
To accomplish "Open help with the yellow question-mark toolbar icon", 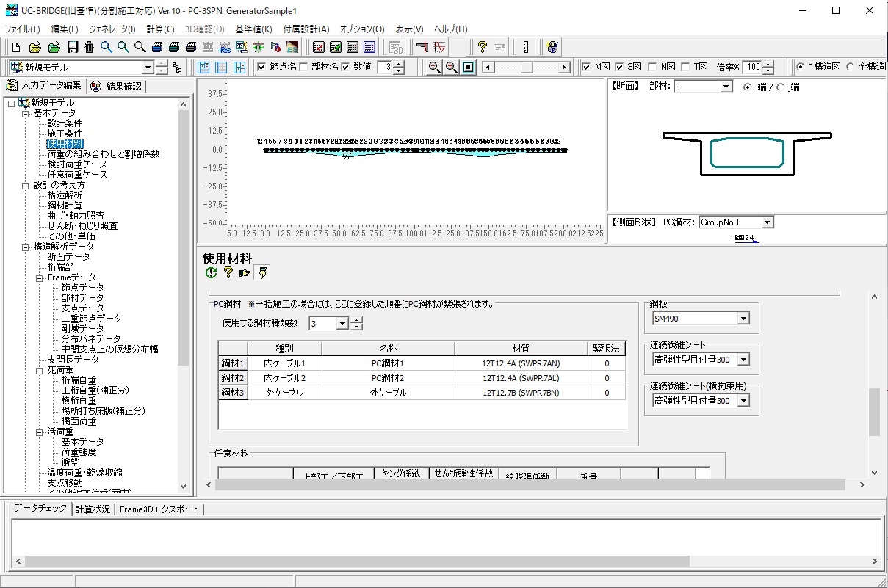I will click(x=482, y=48).
